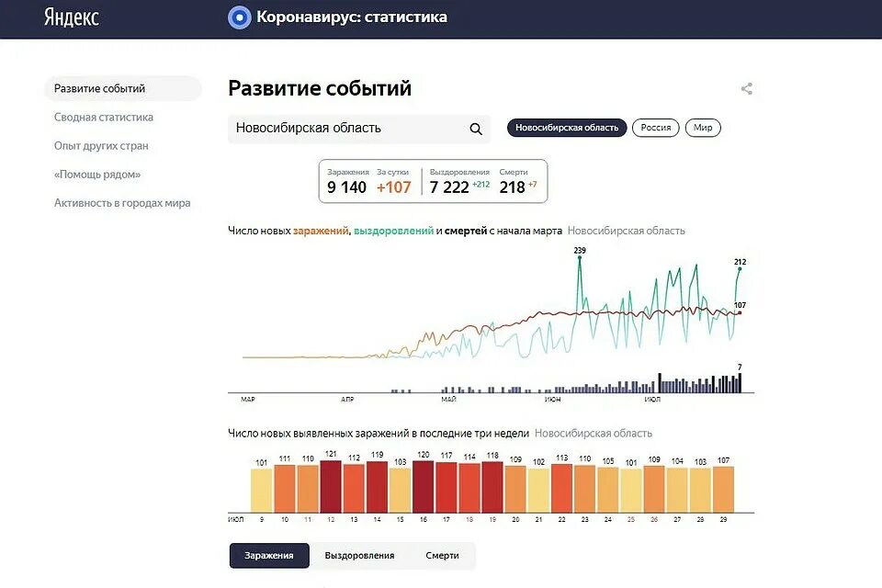Open «Активность в городах мира»

pyautogui.click(x=121, y=202)
